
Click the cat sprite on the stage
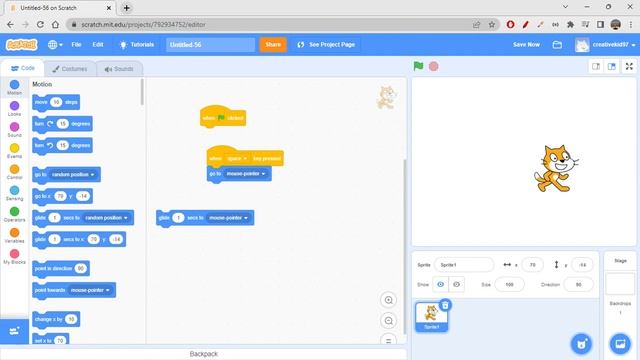tap(556, 168)
